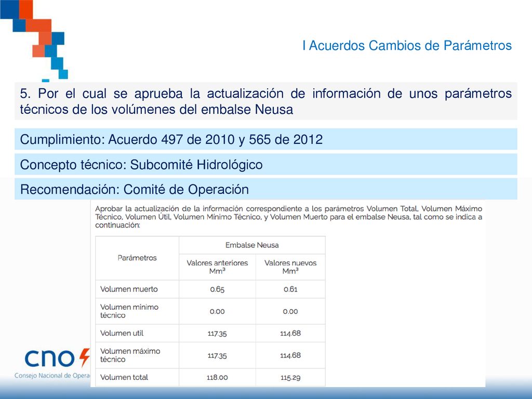Select the 'Volumen total' row label
This screenshot has width=532, height=399.
point(124,377)
